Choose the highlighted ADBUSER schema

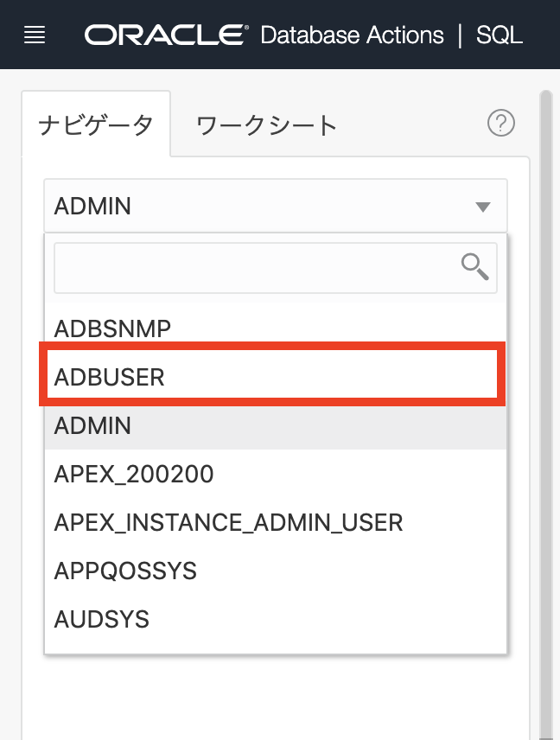coord(109,377)
